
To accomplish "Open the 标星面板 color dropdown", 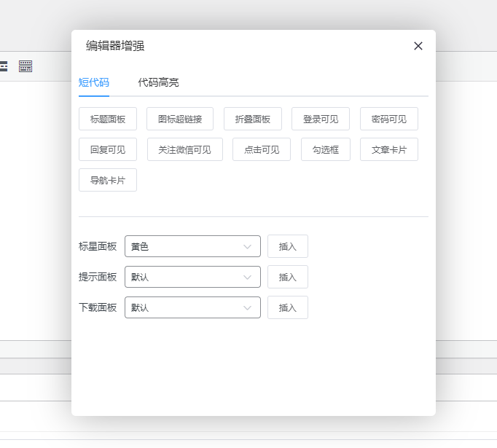I will click(x=192, y=246).
